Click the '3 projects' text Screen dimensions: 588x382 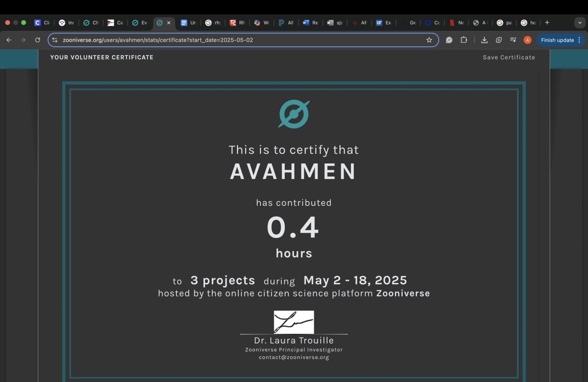point(223,280)
